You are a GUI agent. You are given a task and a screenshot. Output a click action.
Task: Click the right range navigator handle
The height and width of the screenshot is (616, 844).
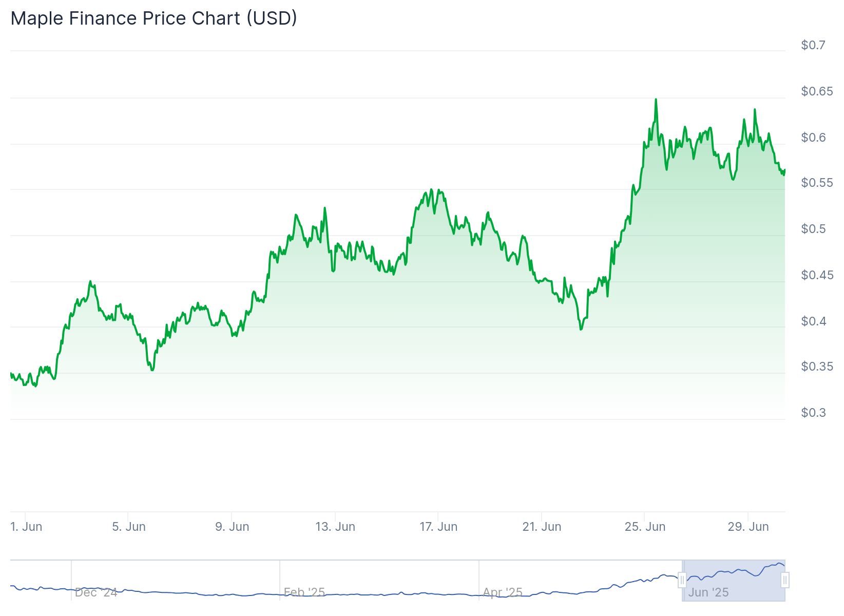coord(785,581)
